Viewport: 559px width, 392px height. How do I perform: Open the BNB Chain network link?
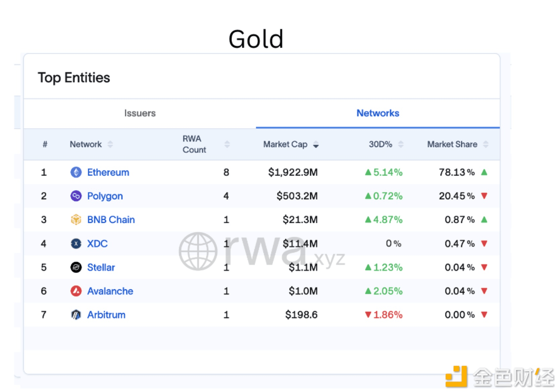click(x=111, y=220)
